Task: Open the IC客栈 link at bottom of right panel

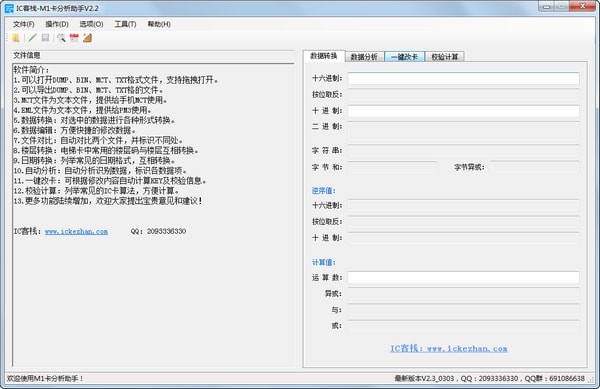Action: coord(448,348)
